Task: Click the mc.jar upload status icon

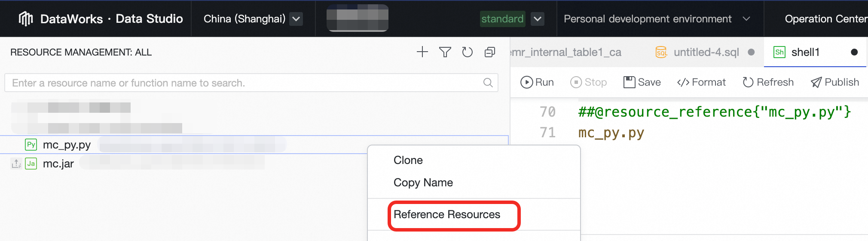Action: coord(16,164)
